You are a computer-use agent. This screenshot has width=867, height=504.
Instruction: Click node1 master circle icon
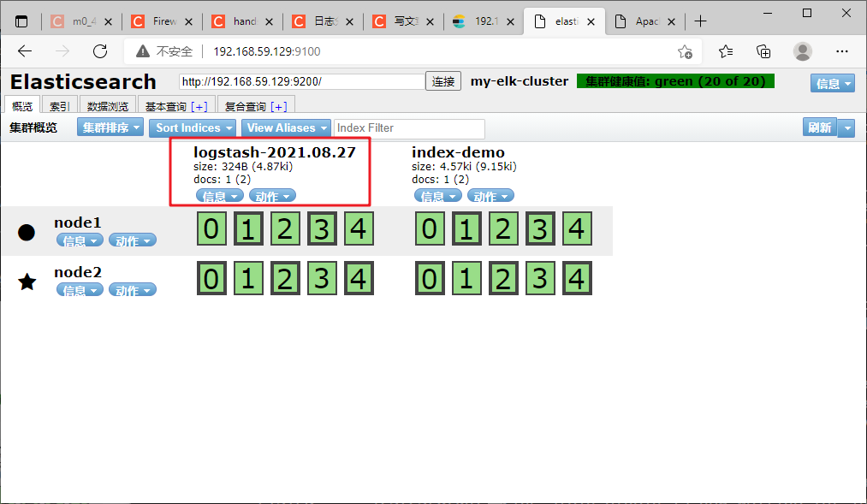[x=27, y=232]
